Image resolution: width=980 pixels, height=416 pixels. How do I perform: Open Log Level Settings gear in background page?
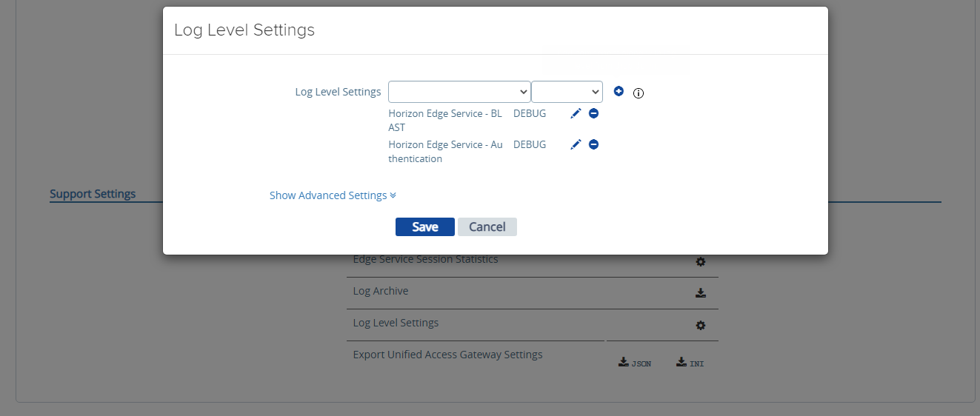click(700, 325)
